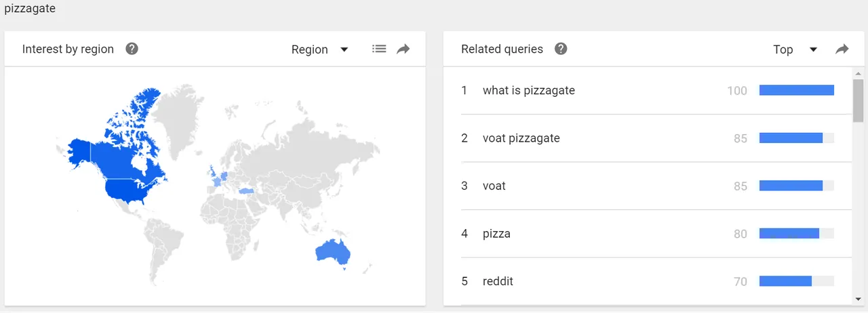The width and height of the screenshot is (868, 313).
Task: Click the dropdown arrow next to Top
Action: tap(814, 49)
